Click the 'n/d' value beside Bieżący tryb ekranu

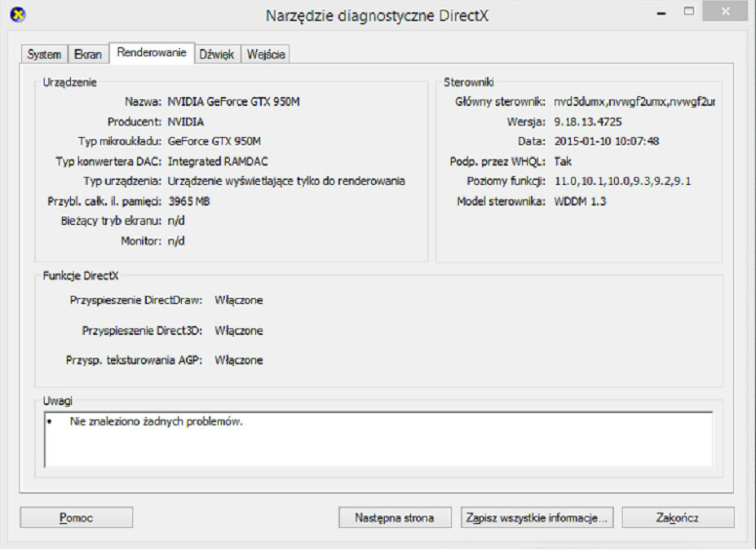pyautogui.click(x=176, y=221)
